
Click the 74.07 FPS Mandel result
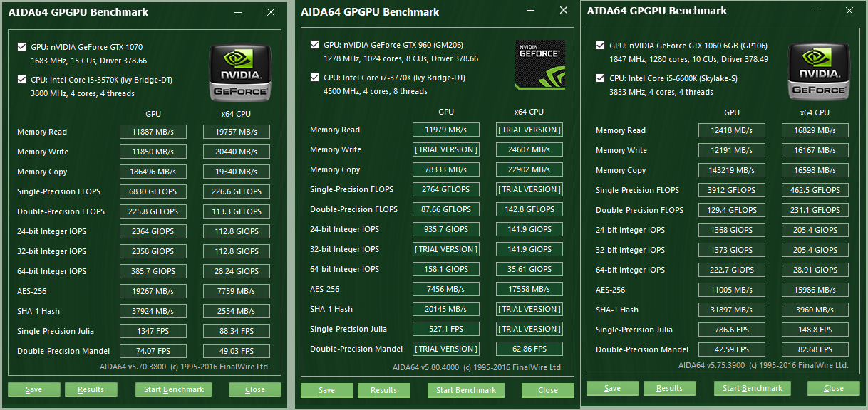(x=153, y=351)
